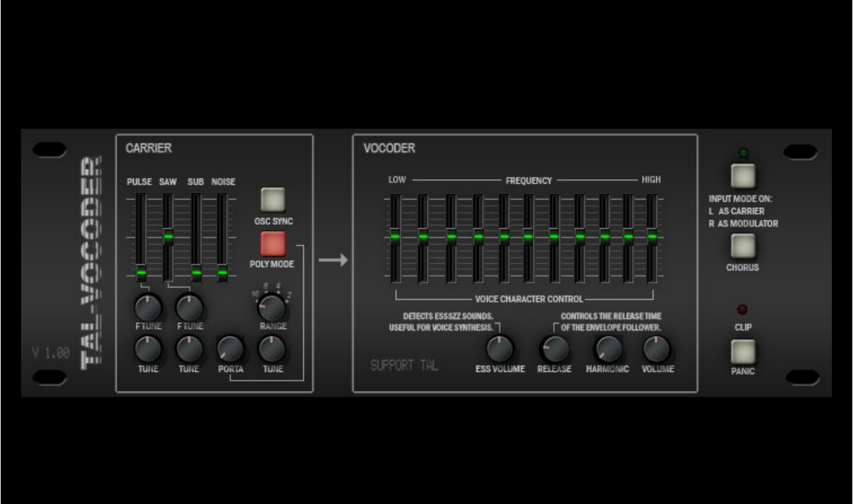853x504 pixels.
Task: Click the TUNE knob beneath the pulse FTUNE knob
Action: (148, 349)
